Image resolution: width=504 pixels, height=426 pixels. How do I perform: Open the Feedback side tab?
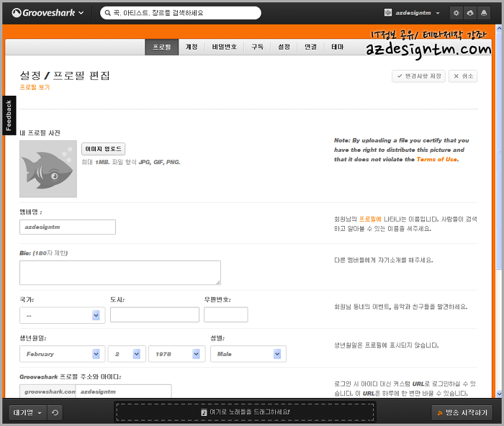[x=9, y=115]
